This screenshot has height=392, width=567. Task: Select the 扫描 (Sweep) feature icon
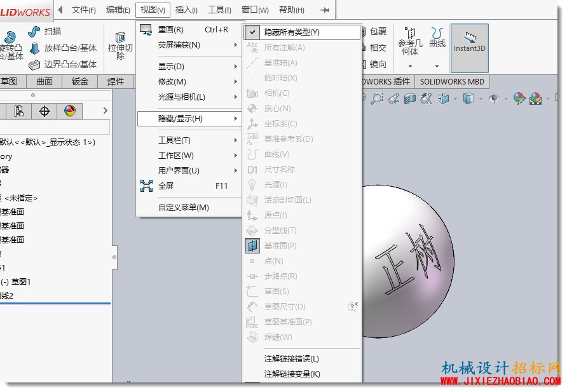point(34,32)
